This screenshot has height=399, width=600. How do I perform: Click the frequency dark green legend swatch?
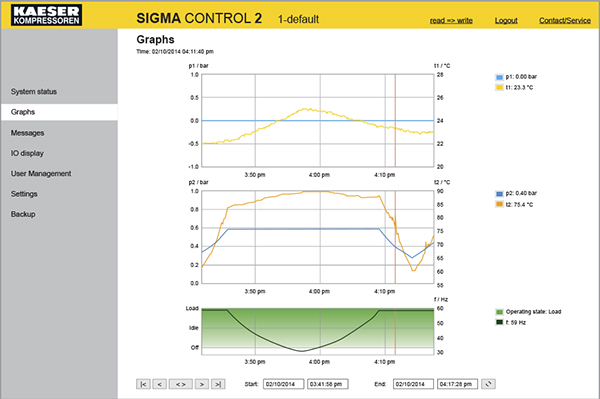coord(499,322)
